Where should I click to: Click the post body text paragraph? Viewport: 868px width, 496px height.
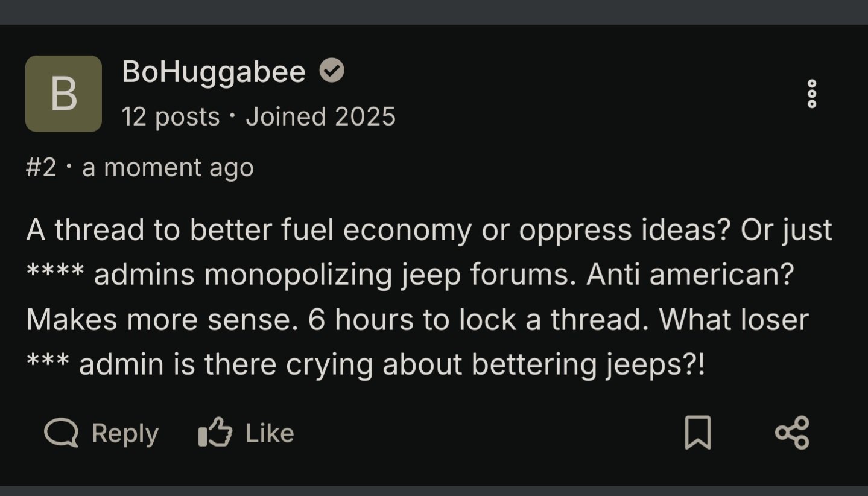coord(422,297)
